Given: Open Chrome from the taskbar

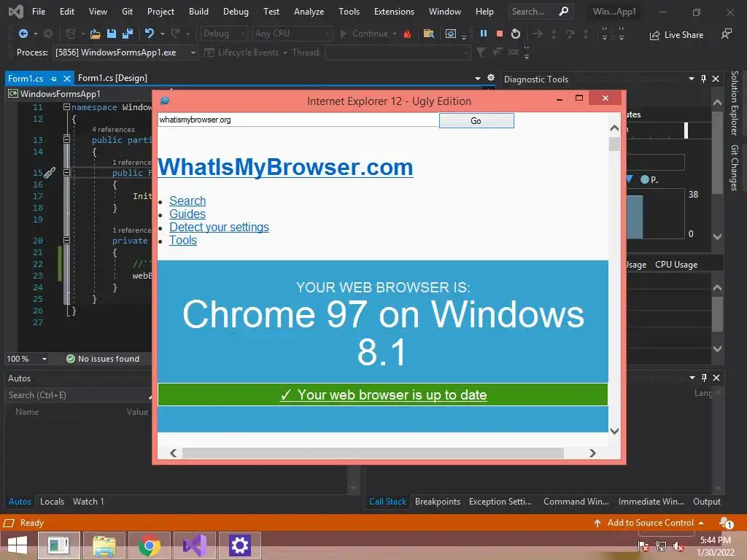Looking at the screenshot, I should coord(150,545).
